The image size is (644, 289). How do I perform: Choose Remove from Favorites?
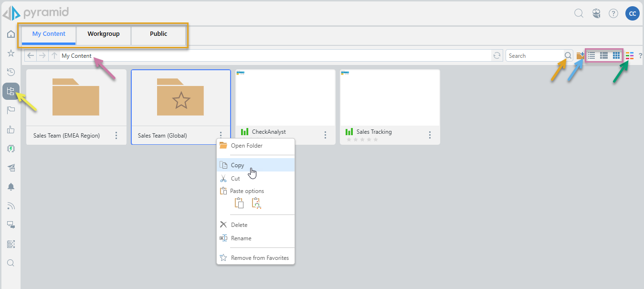260,258
